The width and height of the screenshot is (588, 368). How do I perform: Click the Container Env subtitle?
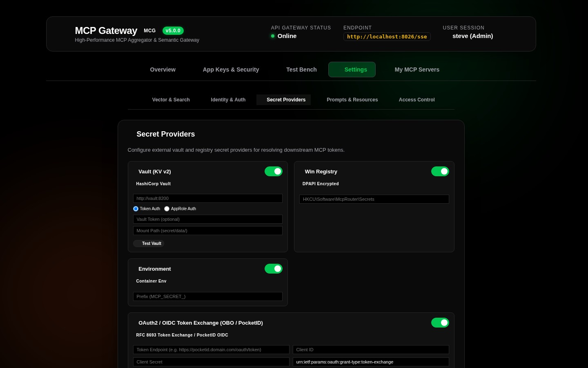tap(151, 281)
